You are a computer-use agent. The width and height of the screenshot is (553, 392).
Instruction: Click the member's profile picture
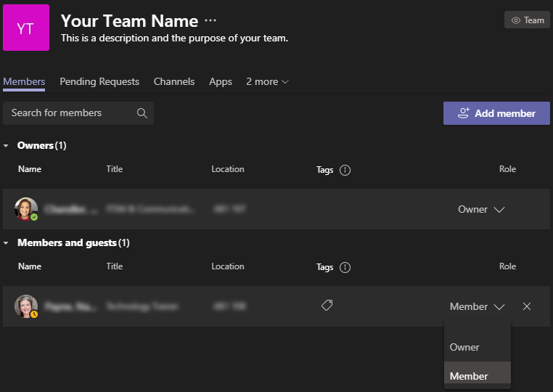(x=26, y=306)
